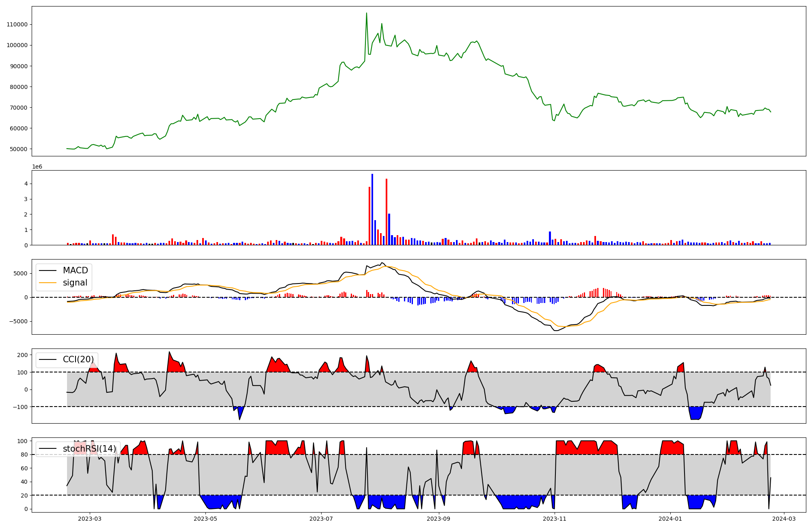Click the 4 tick on volume axis

pyautogui.click(x=26, y=184)
